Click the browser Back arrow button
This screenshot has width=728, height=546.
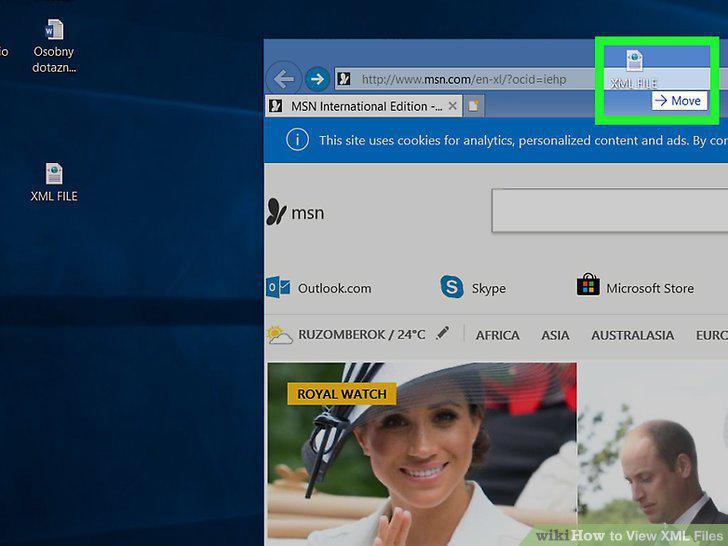(284, 79)
